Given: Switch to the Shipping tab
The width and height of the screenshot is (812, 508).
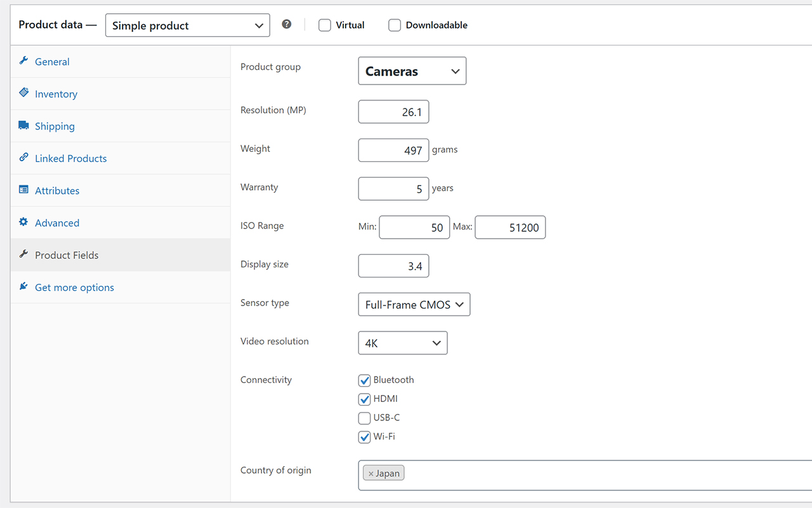Looking at the screenshot, I should (55, 126).
